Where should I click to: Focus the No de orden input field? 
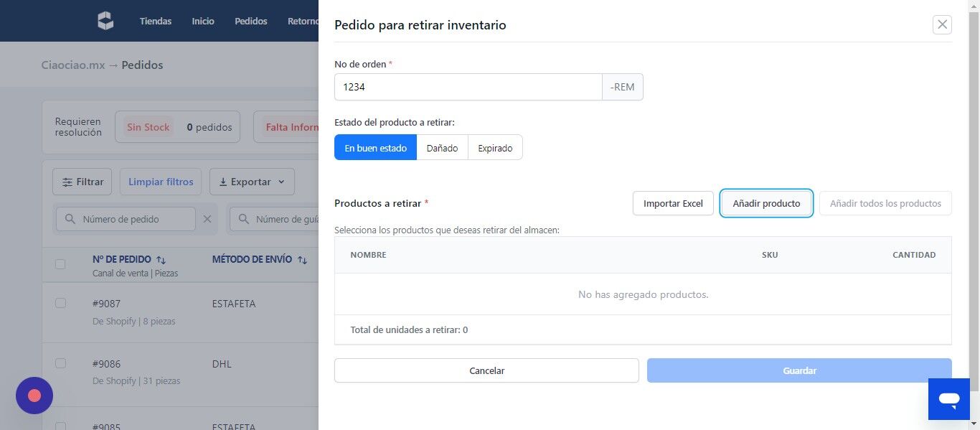click(468, 87)
